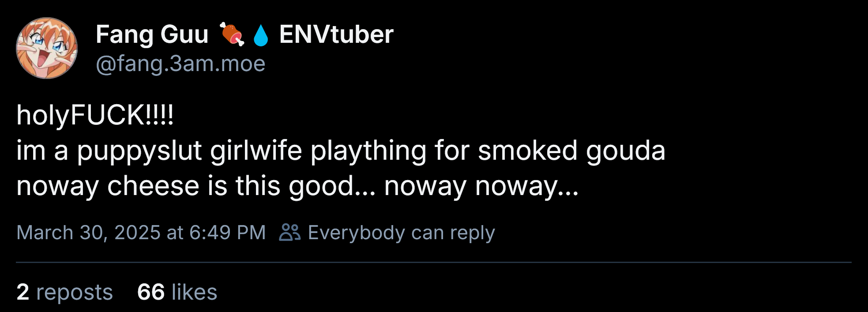Click the horizontal divider below the timestamp
868x312 pixels.
click(x=434, y=263)
